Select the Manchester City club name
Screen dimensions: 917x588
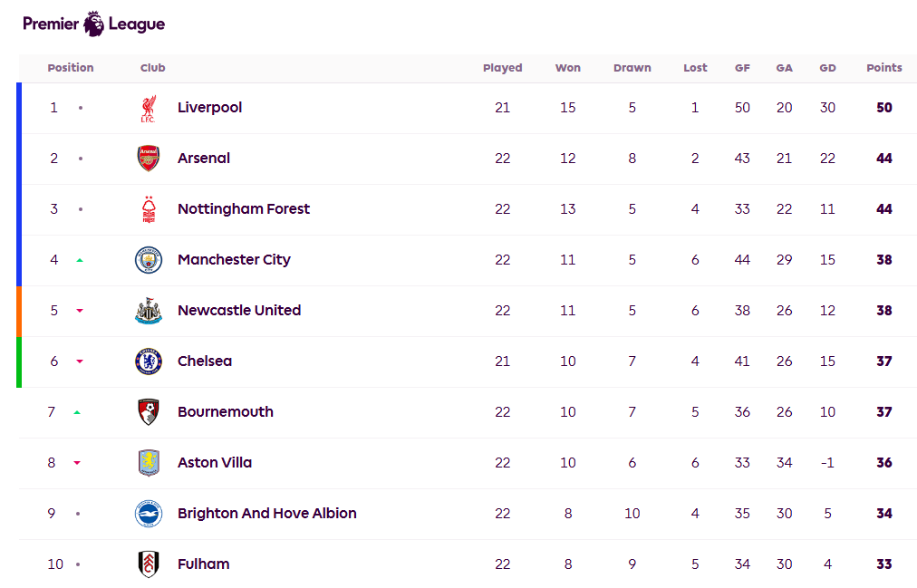point(234,260)
